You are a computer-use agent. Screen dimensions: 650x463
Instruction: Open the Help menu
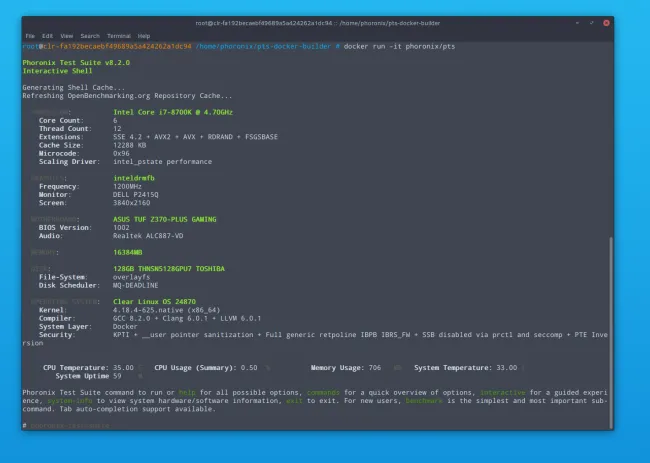click(143, 36)
